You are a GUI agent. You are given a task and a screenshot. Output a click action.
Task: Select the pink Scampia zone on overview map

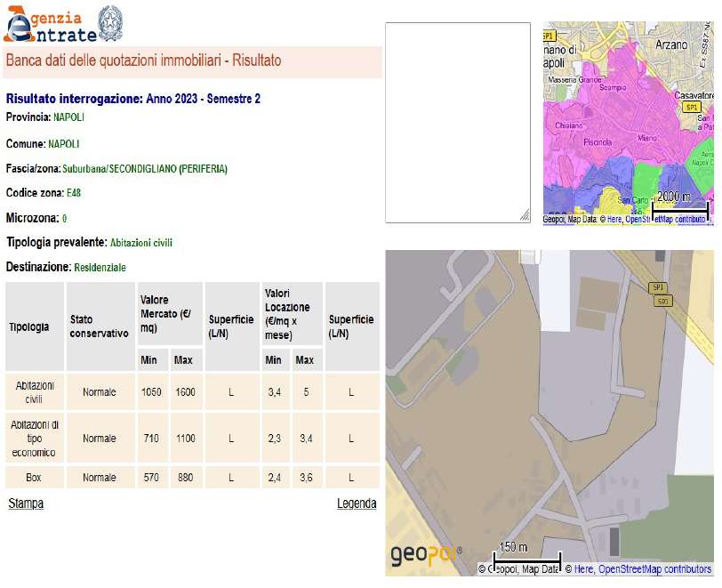click(613, 88)
